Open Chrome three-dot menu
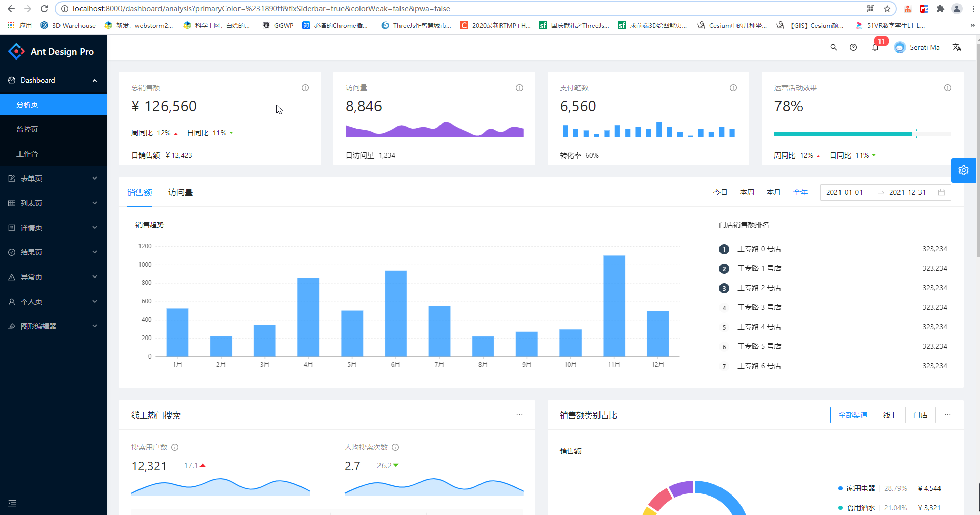Screen dimensions: 980x515 [973, 9]
